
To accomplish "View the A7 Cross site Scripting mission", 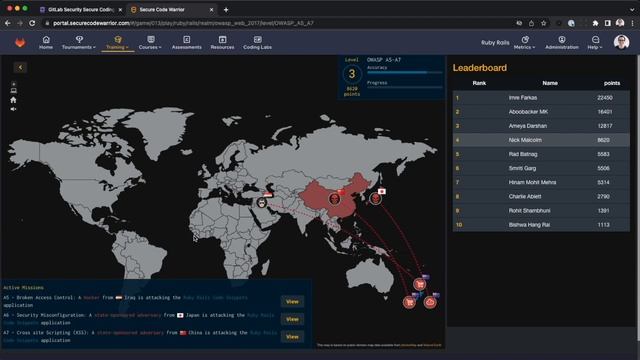I will [x=292, y=337].
